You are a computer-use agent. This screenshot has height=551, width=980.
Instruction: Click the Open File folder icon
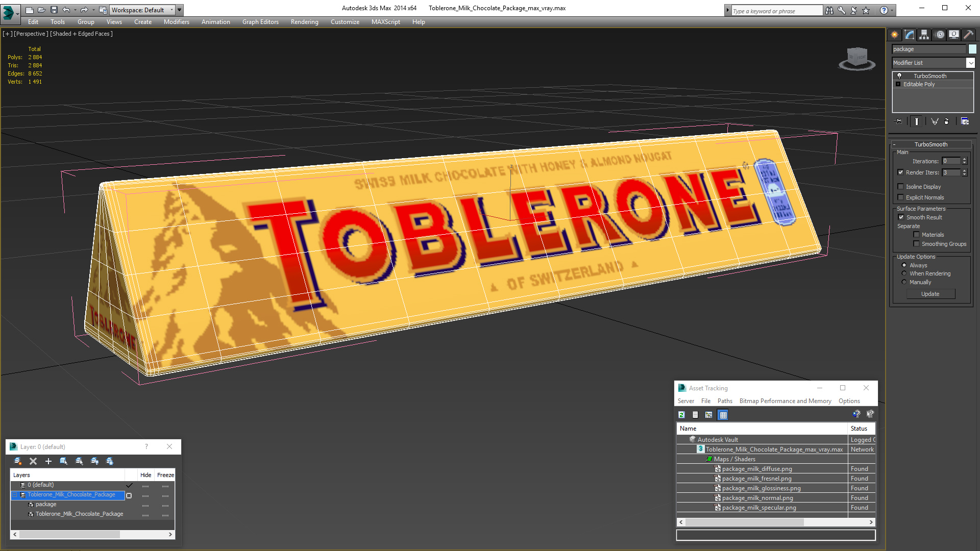coord(41,10)
